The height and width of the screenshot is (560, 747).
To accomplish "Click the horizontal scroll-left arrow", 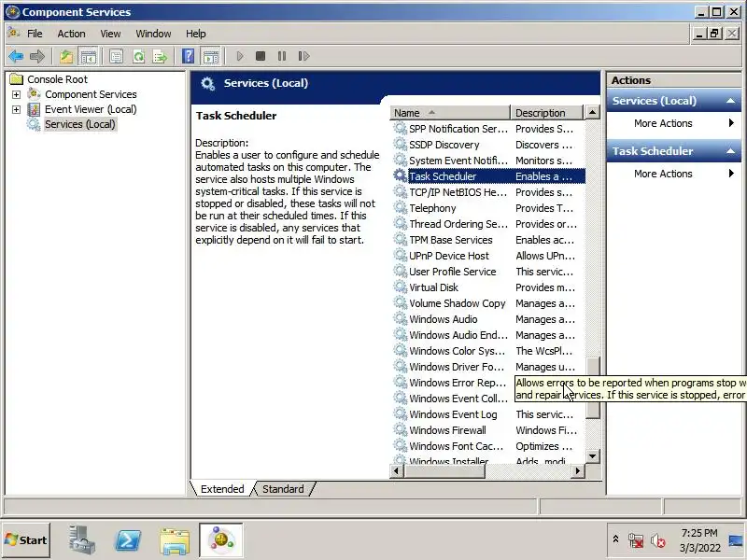I will pyautogui.click(x=396, y=471).
